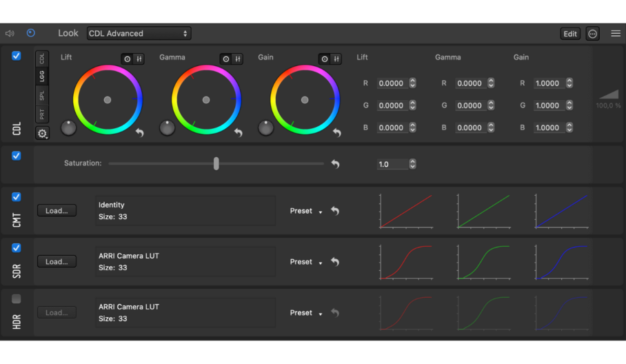
Task: Reset the SDR LUT with undo arrow
Action: click(335, 262)
